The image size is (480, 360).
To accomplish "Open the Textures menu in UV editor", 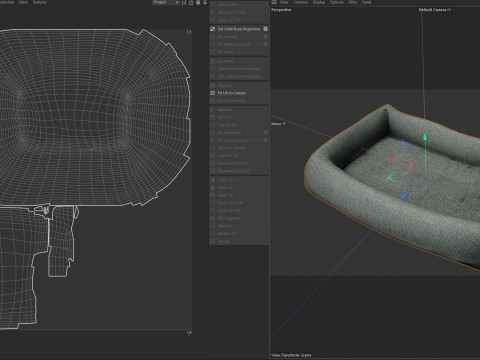I will click(39, 2).
